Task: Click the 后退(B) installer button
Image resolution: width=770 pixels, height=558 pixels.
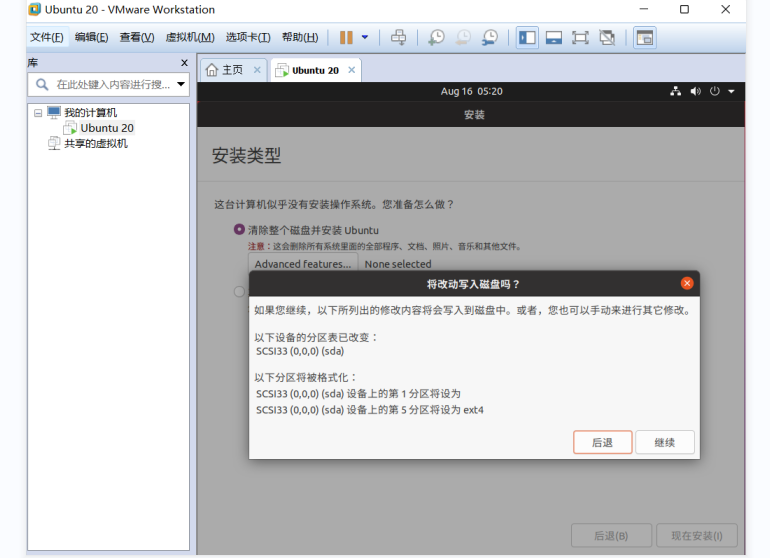Action: coord(611,535)
